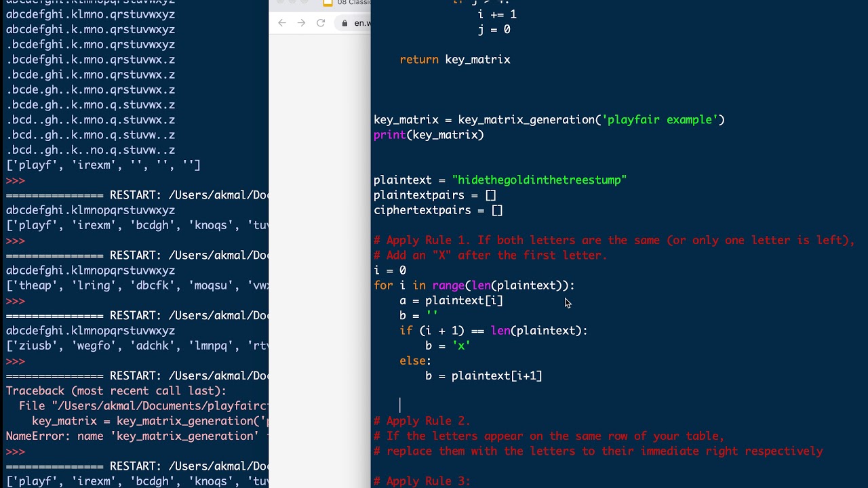The height and width of the screenshot is (488, 868).
Task: Click the NameError line in the shell
Action: point(137,436)
